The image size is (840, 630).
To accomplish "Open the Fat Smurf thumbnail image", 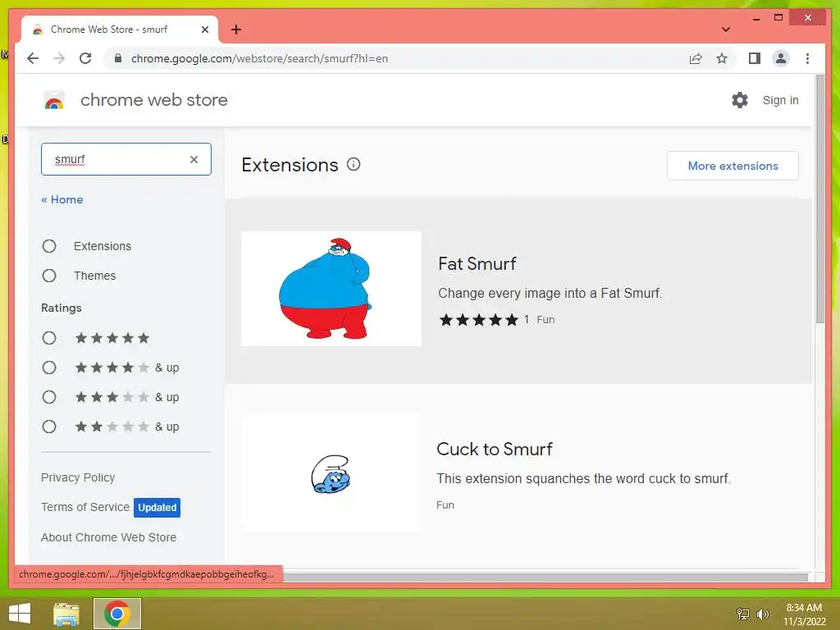I will click(331, 289).
